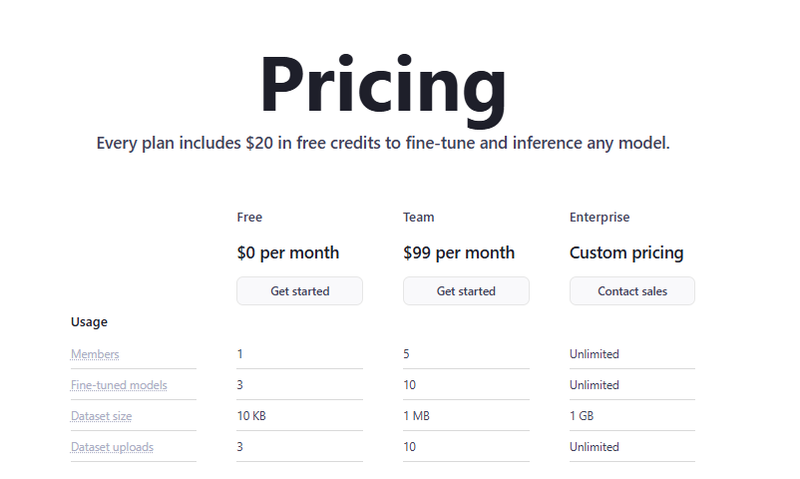The width and height of the screenshot is (800, 479).
Task: Click the Fine-tuned models term link
Action: (119, 385)
